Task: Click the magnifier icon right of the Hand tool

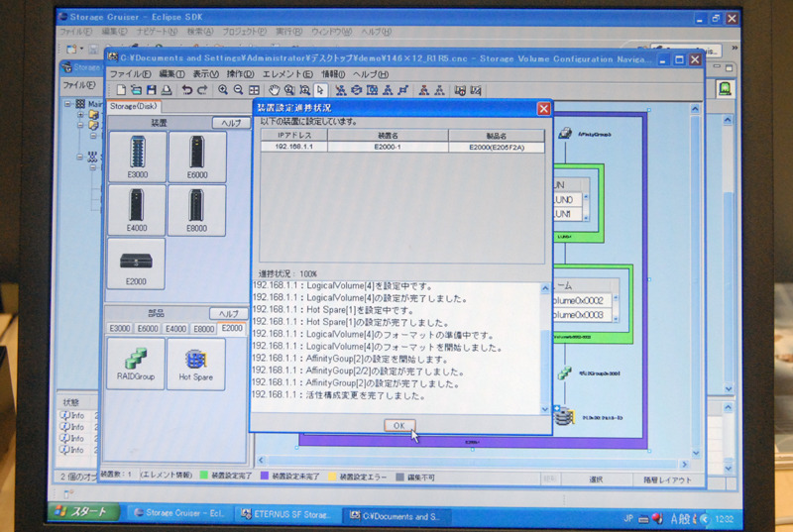Action: (289, 90)
